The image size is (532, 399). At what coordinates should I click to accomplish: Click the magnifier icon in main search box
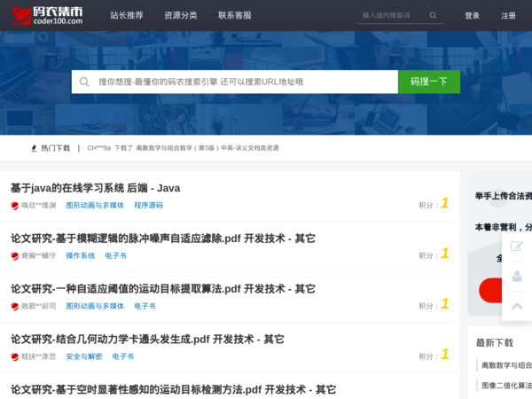click(x=84, y=82)
